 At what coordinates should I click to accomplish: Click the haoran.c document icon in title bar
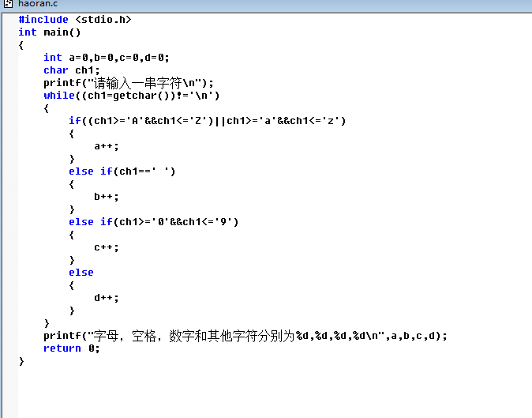(8, 4)
